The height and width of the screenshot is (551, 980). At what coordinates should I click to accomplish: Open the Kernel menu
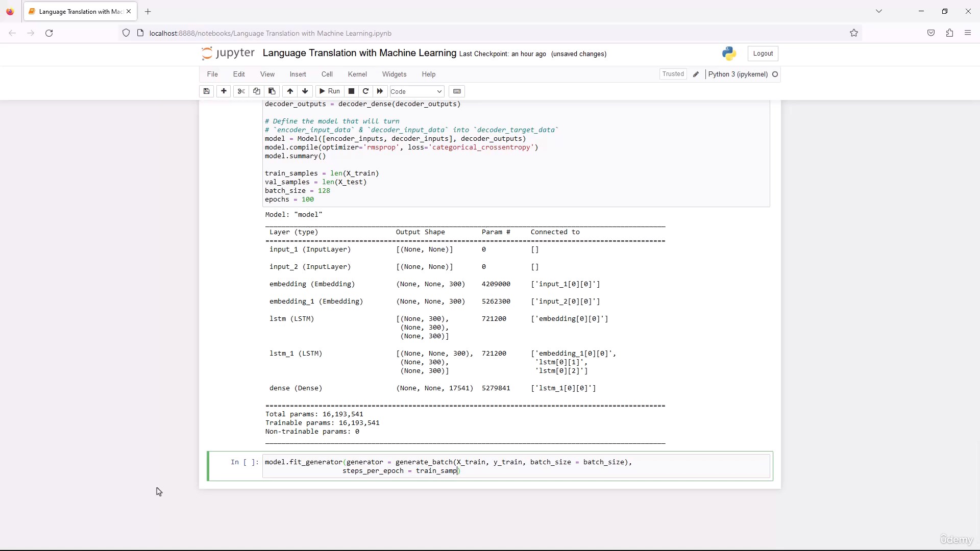(357, 74)
